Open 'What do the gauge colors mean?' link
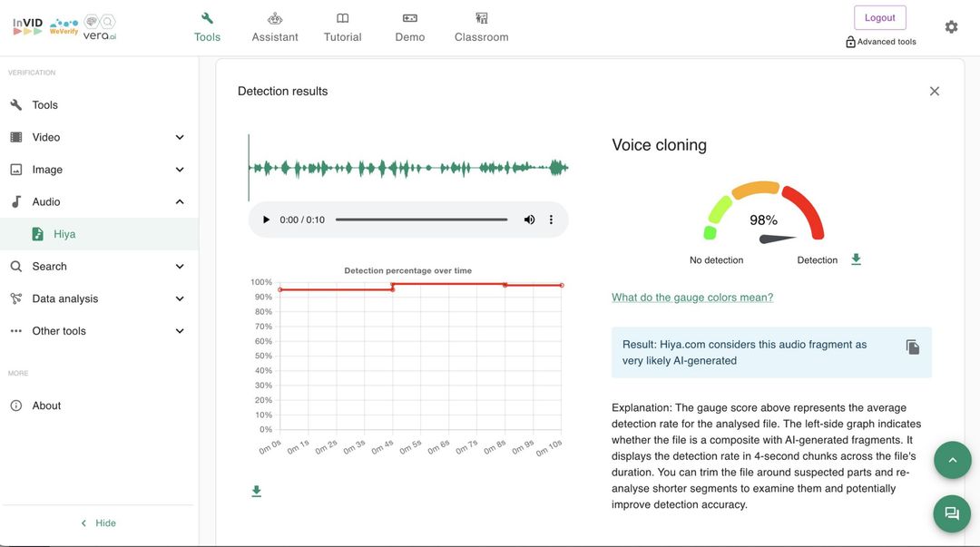The height and width of the screenshot is (547, 980). pyautogui.click(x=692, y=298)
